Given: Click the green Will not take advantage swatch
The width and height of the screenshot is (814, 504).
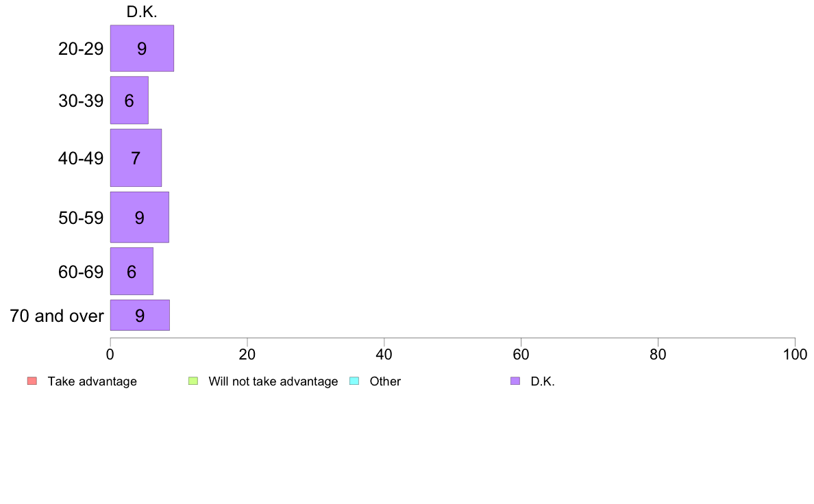Looking at the screenshot, I should point(193,381).
